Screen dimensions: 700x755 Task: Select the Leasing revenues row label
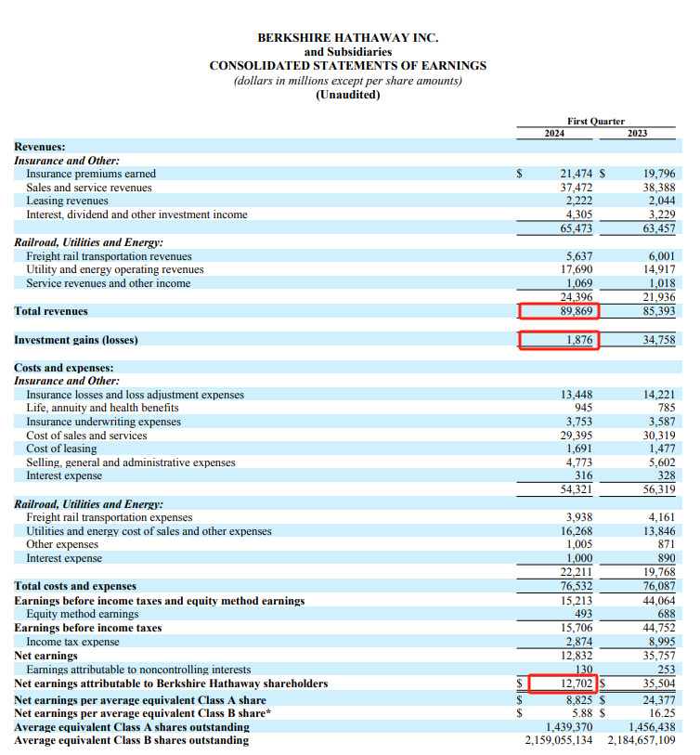[67, 201]
